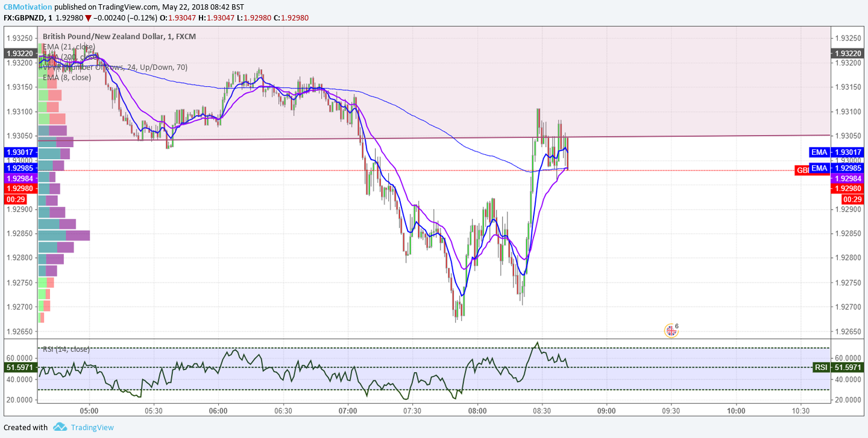868x438 pixels.
Task: Click the UK flag economic event icon
Action: point(671,330)
